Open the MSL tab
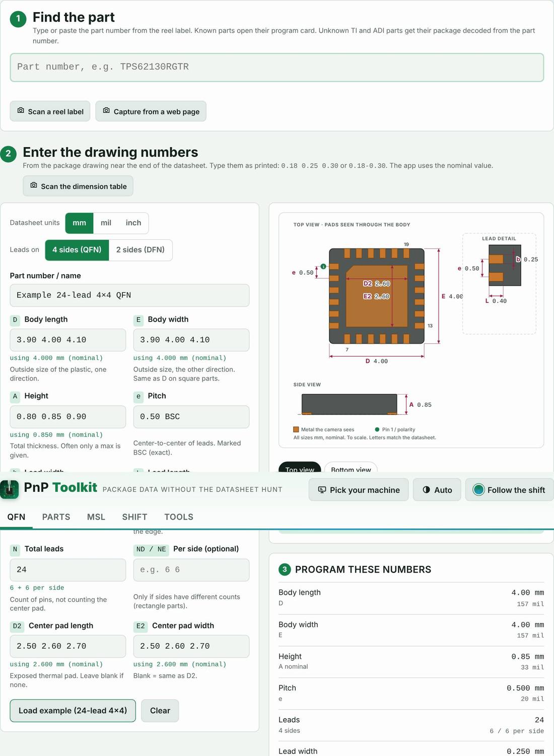This screenshot has height=756, width=554. point(96,517)
